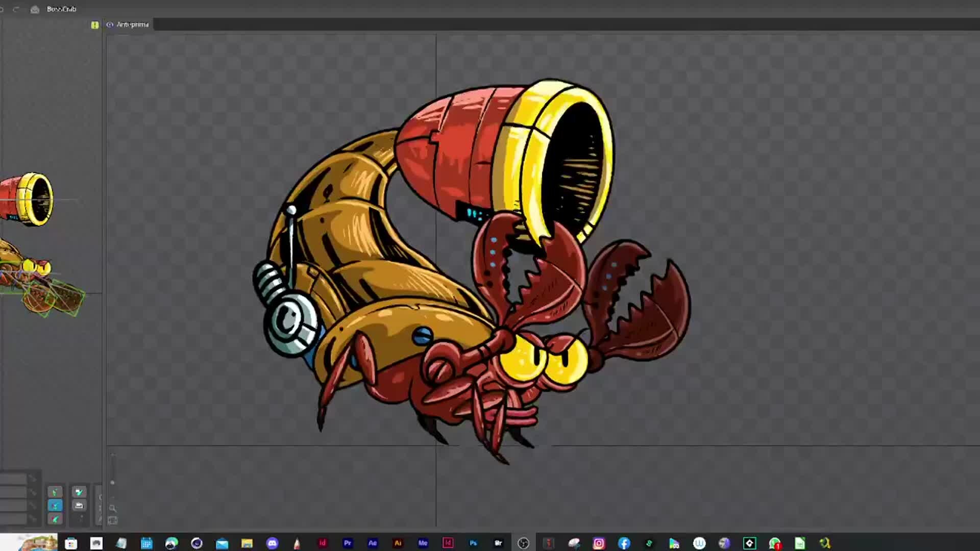Open the Discord taskbar icon

pos(272,543)
